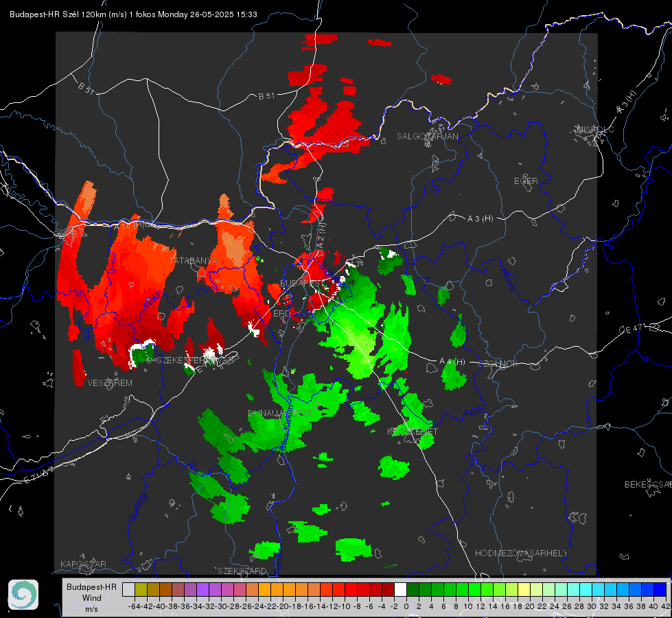Image resolution: width=672 pixels, height=618 pixels.
Task: Click the BÉKÉSCSABA city label
Action: pyautogui.click(x=648, y=484)
